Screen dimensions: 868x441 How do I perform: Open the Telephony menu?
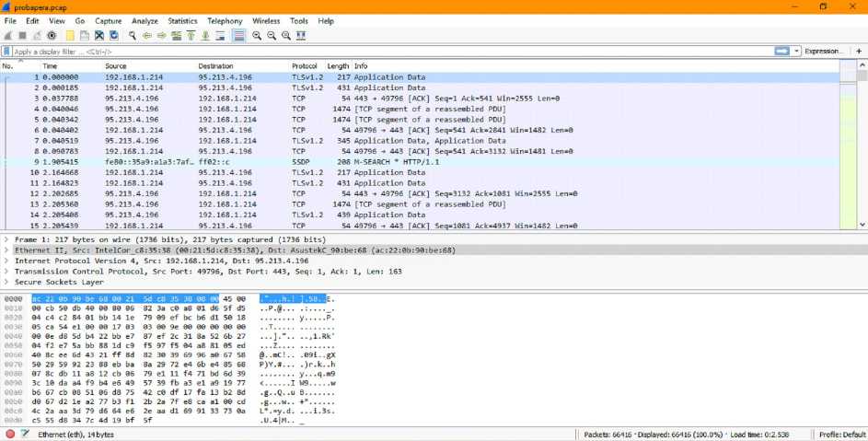click(x=225, y=21)
